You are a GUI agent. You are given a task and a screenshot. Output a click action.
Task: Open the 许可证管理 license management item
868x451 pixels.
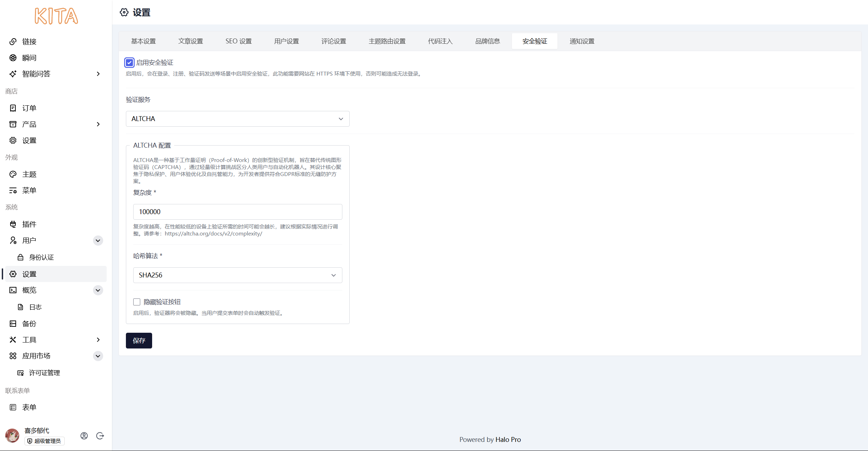44,373
